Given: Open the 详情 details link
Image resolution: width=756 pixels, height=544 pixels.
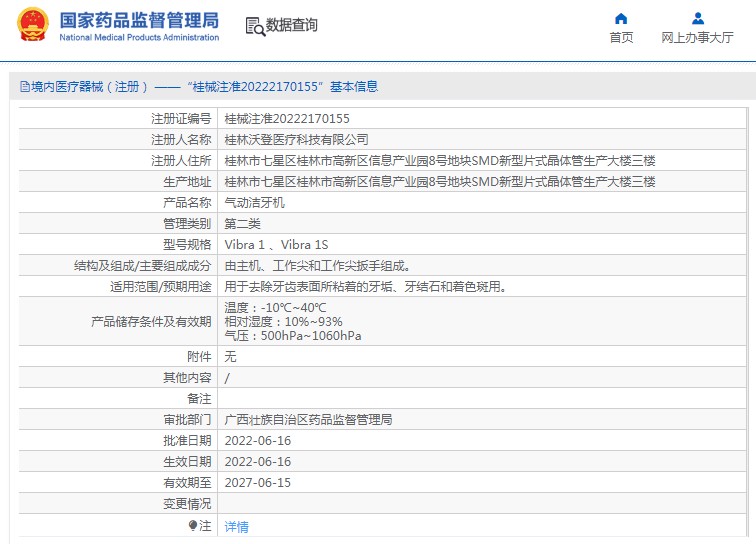Looking at the screenshot, I should tap(236, 527).
